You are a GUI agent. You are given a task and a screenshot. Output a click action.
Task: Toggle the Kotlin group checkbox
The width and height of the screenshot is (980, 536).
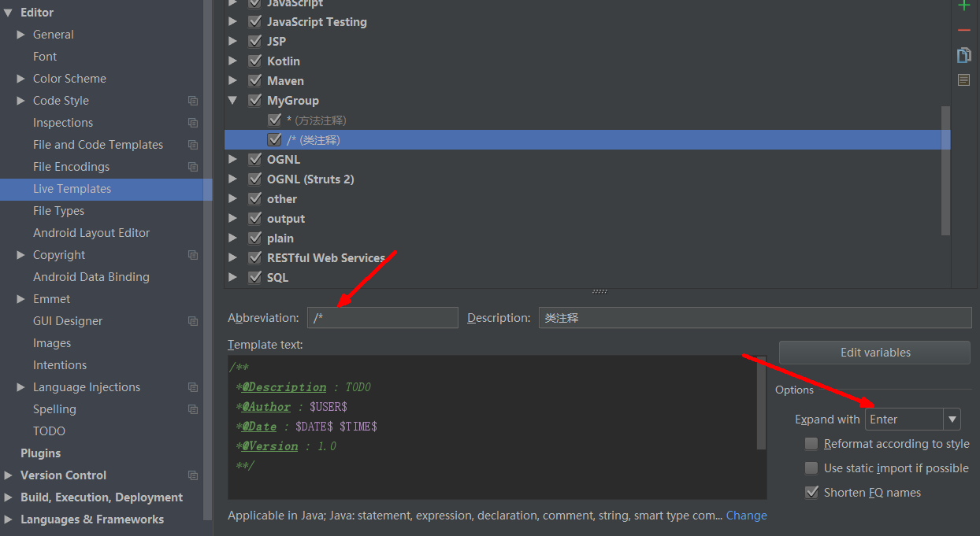[254, 61]
